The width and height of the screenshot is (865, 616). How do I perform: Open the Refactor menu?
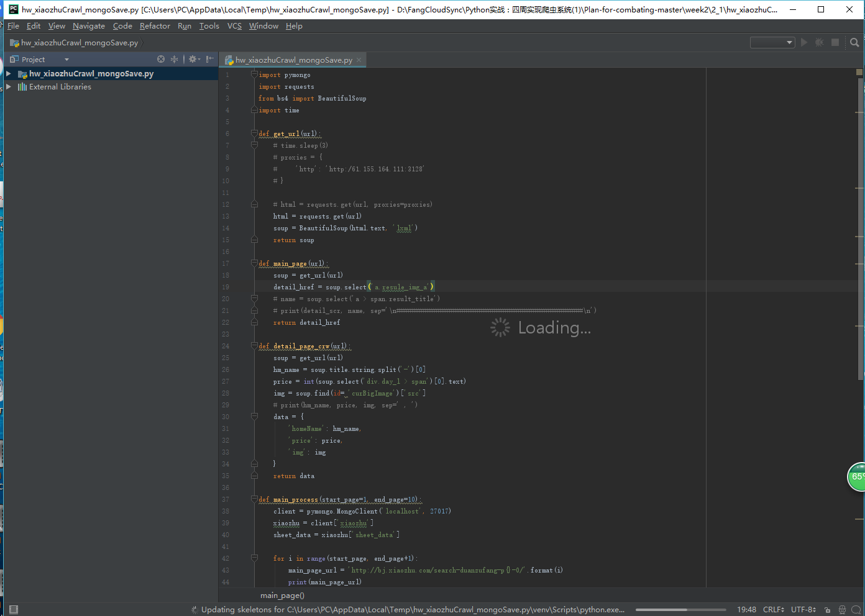click(x=155, y=26)
